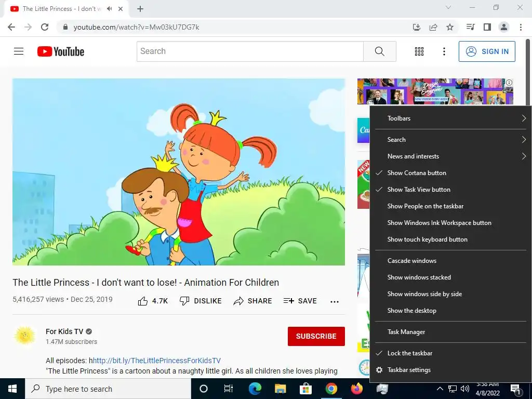Uncheck Show Cortana button

tap(450, 172)
